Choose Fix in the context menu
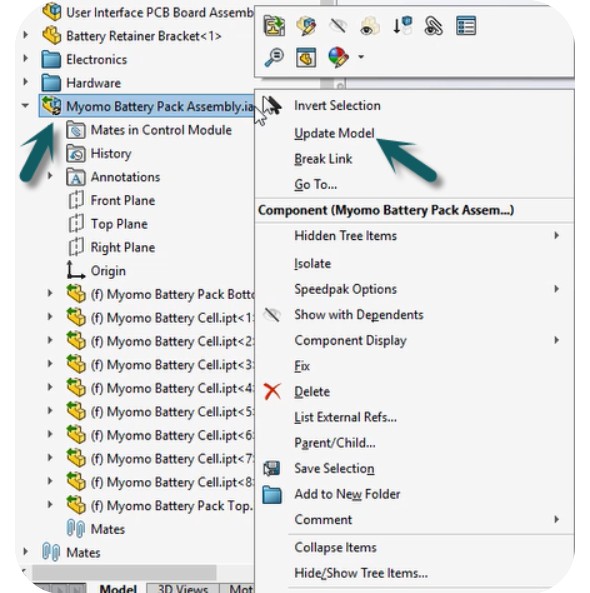 tap(302, 366)
